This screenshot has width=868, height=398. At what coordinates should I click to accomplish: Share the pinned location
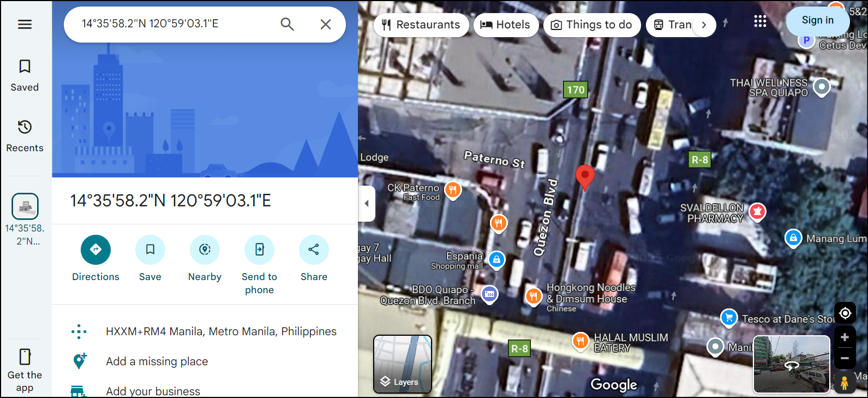314,259
